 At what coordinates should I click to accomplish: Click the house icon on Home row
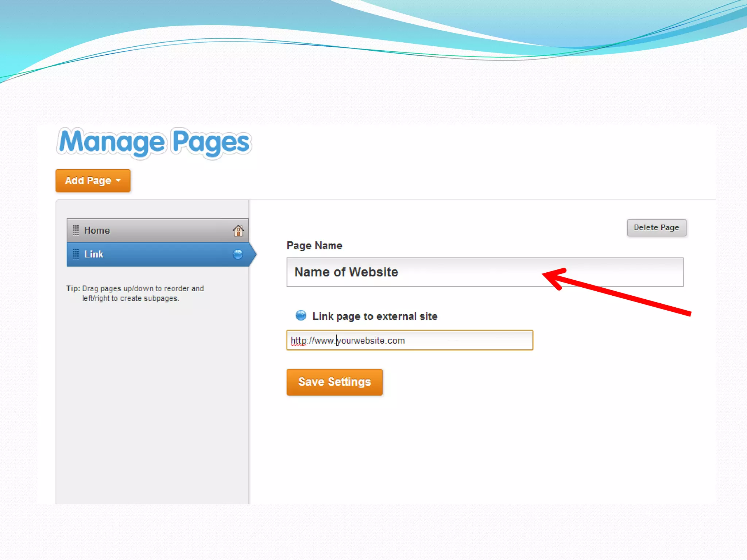pyautogui.click(x=238, y=230)
